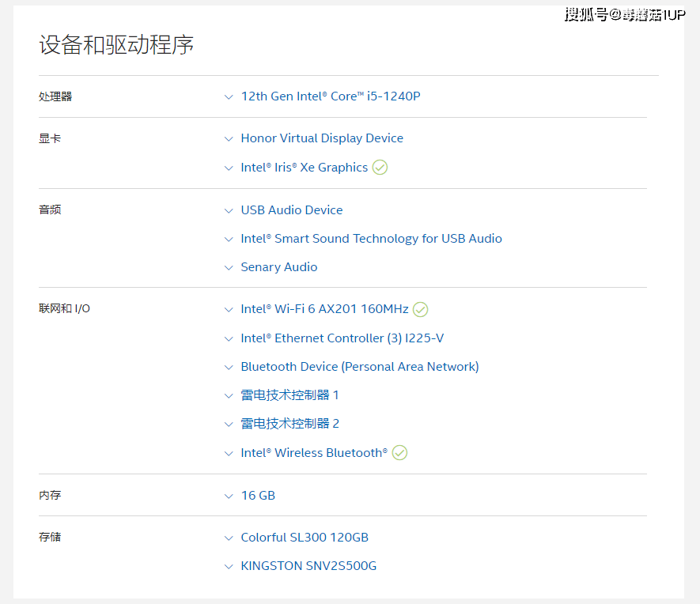This screenshot has width=700, height=604.
Task: Open USB Audio Device link
Action: (x=292, y=210)
